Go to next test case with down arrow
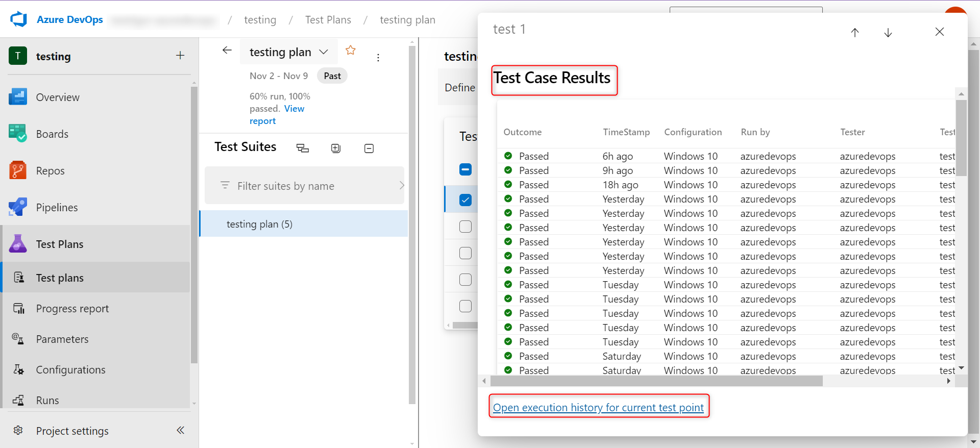Screen dimensions: 980x448 888,33
